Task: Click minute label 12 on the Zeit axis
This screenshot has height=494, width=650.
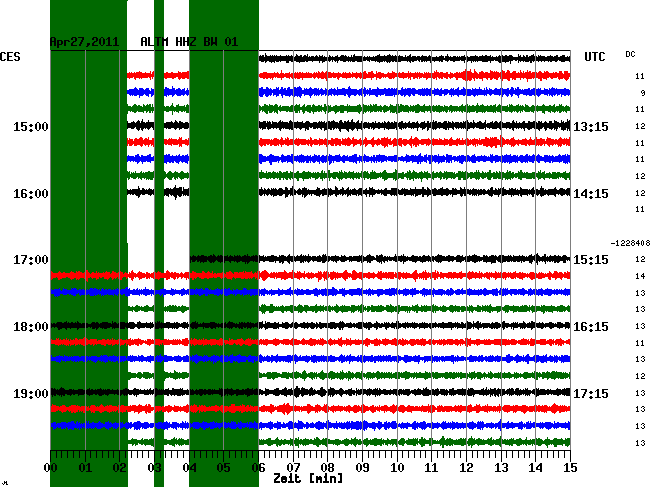Action: pyautogui.click(x=466, y=468)
